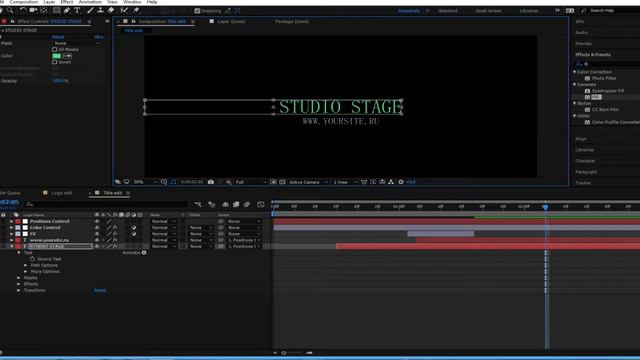Select the Pen tool

click(x=67, y=10)
